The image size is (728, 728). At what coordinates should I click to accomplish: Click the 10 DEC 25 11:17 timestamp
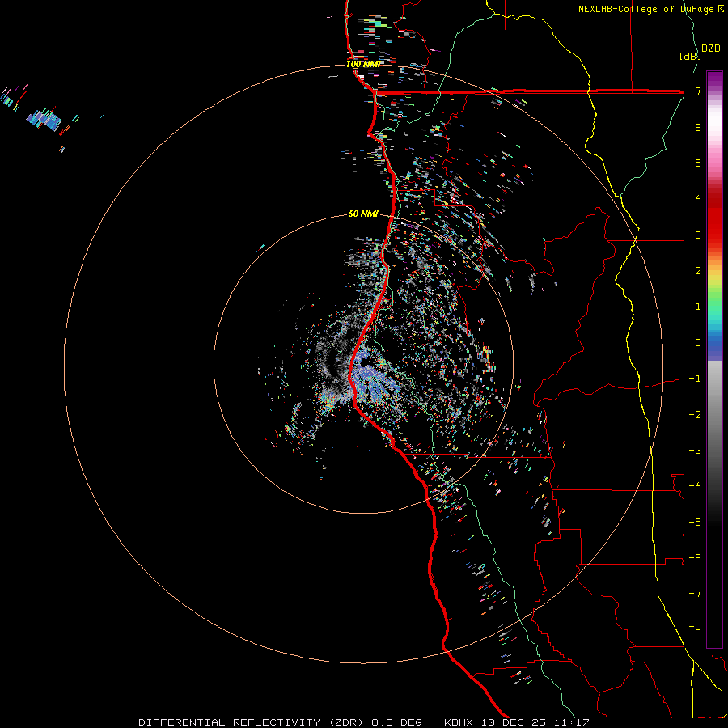[x=535, y=722]
